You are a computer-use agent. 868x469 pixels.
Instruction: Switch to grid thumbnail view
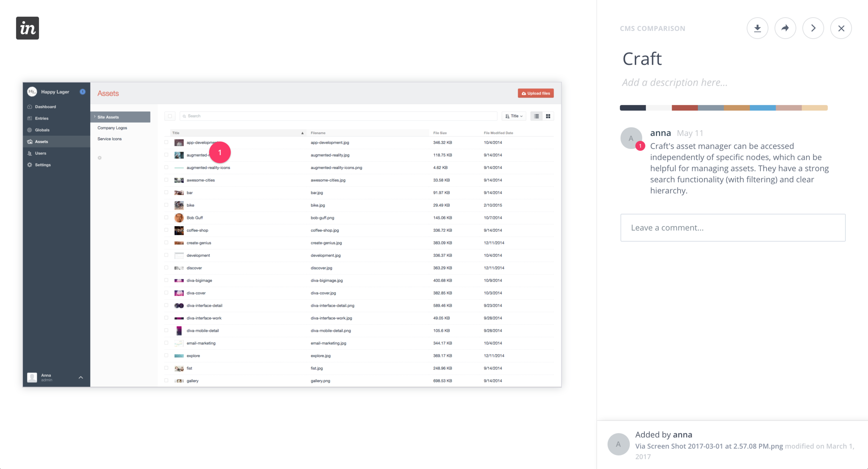(x=548, y=116)
